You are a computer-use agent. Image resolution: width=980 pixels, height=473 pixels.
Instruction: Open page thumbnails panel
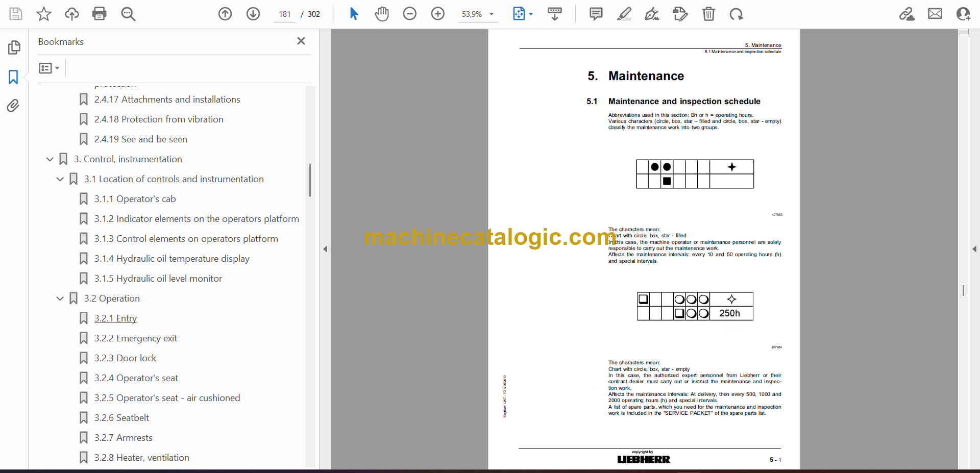click(14, 47)
